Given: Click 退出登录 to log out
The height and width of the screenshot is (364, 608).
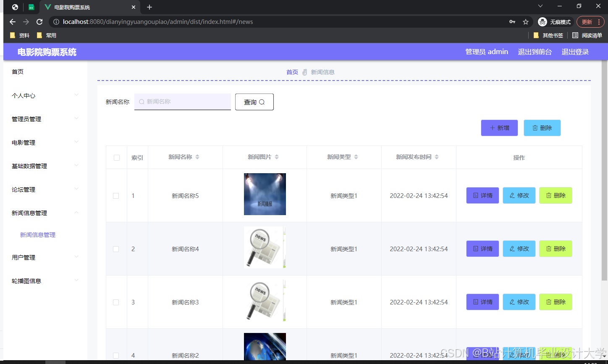Looking at the screenshot, I should pos(575,52).
